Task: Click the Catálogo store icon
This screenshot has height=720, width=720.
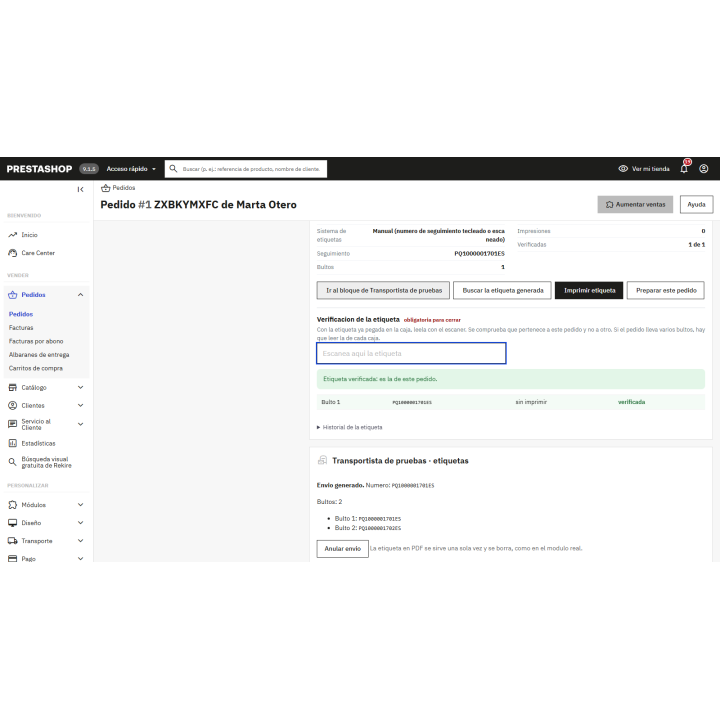Action: pos(12,388)
